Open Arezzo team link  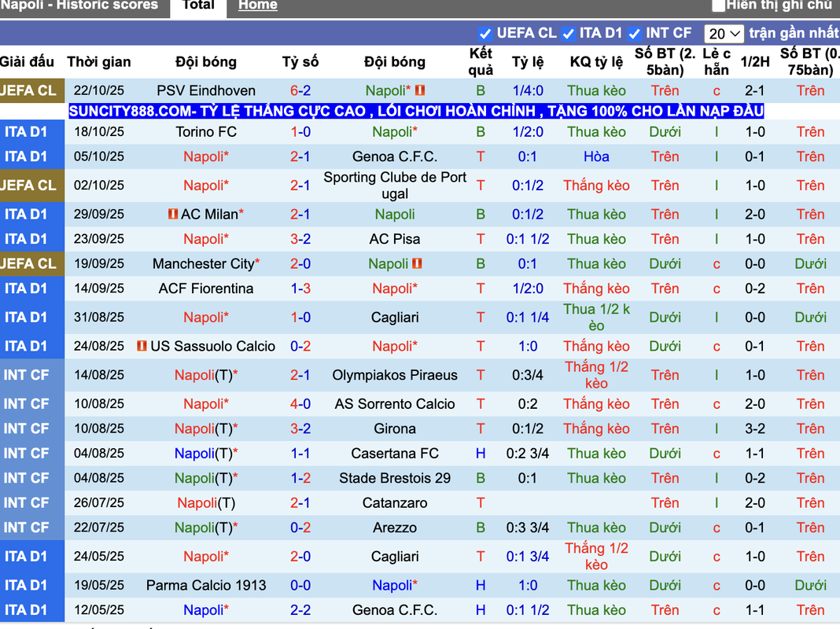[x=395, y=528]
